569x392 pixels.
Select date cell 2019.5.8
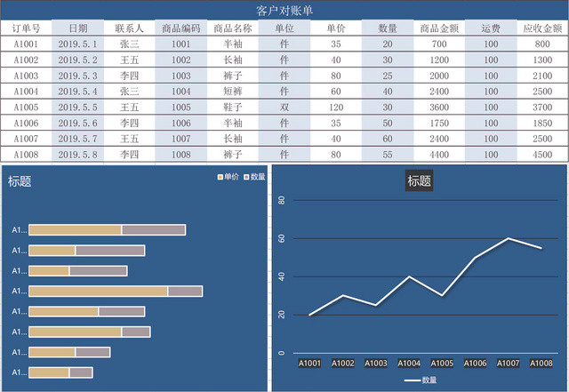pyautogui.click(x=78, y=155)
